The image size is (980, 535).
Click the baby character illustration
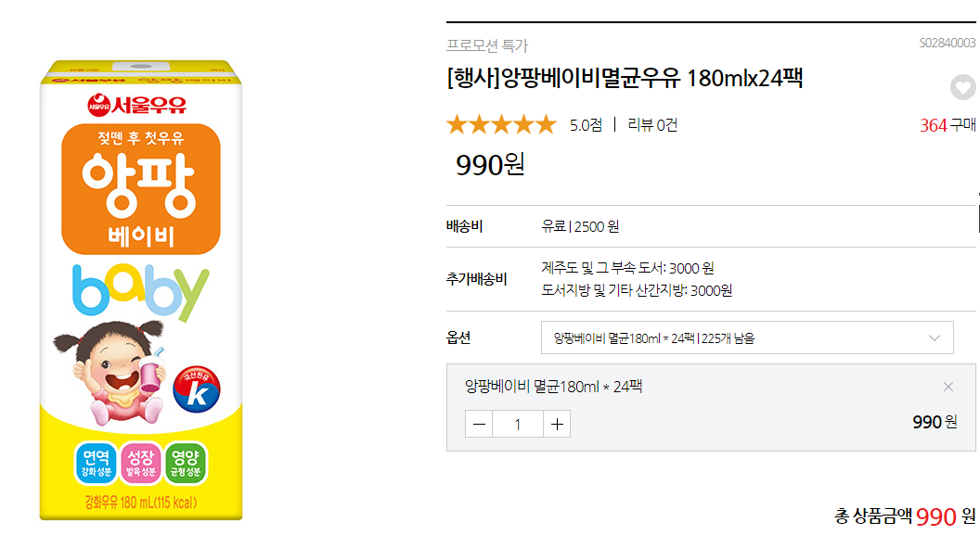click(113, 369)
